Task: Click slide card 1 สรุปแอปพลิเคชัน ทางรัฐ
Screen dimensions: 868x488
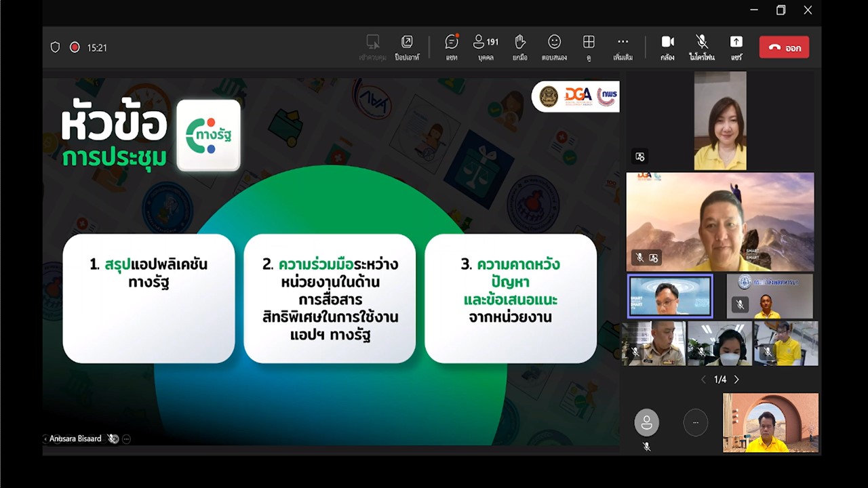Action: [149, 298]
